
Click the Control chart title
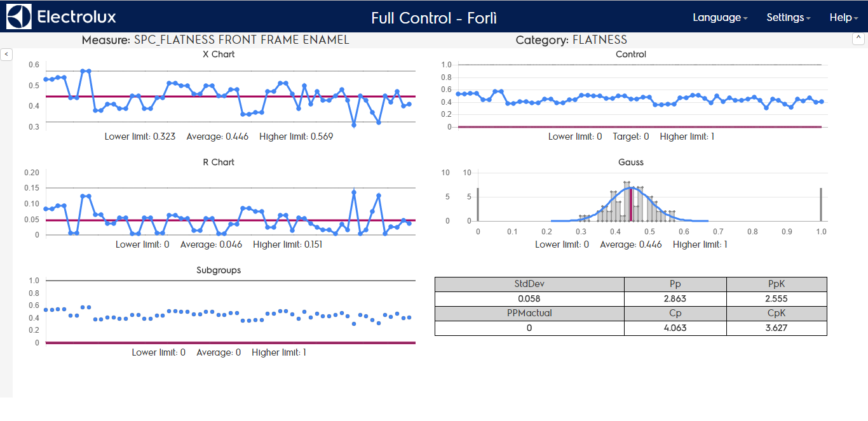tap(631, 55)
